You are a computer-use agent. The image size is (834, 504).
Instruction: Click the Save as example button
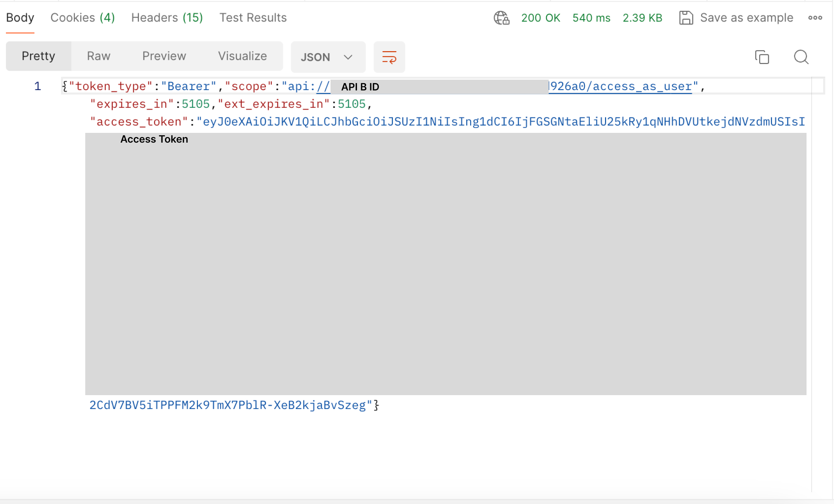[x=746, y=18]
